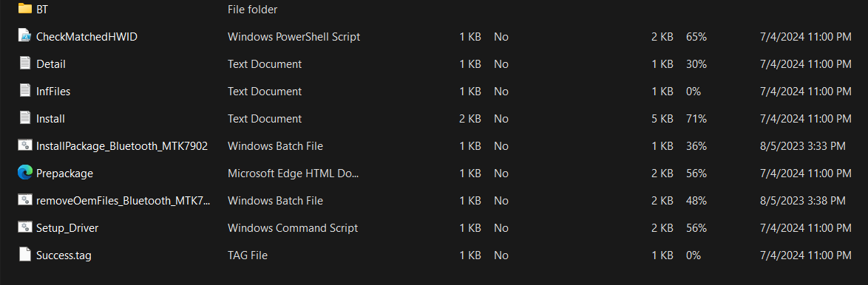Click the Prepackage file name
The height and width of the screenshot is (285, 868).
pyautogui.click(x=65, y=174)
